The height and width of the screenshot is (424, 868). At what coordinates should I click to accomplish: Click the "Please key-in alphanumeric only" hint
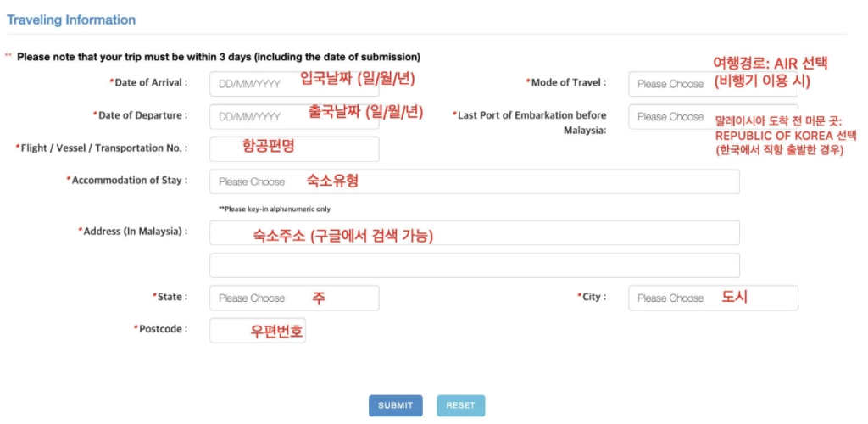[275, 209]
